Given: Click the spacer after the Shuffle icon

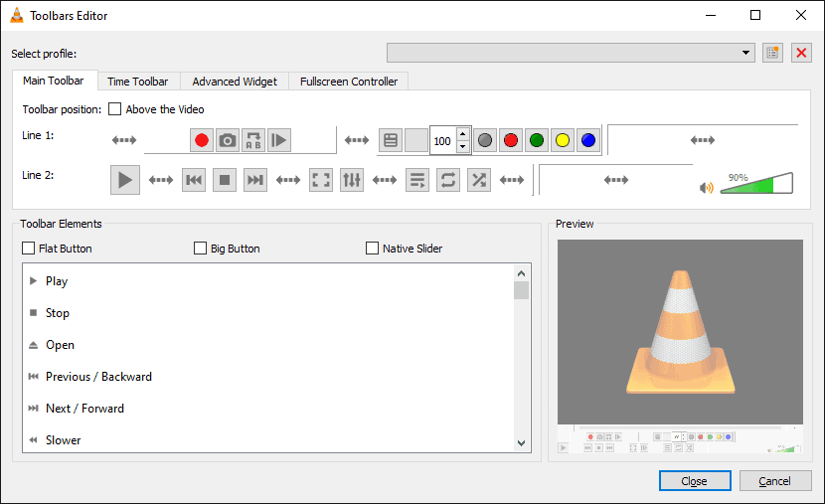Looking at the screenshot, I should click(512, 180).
